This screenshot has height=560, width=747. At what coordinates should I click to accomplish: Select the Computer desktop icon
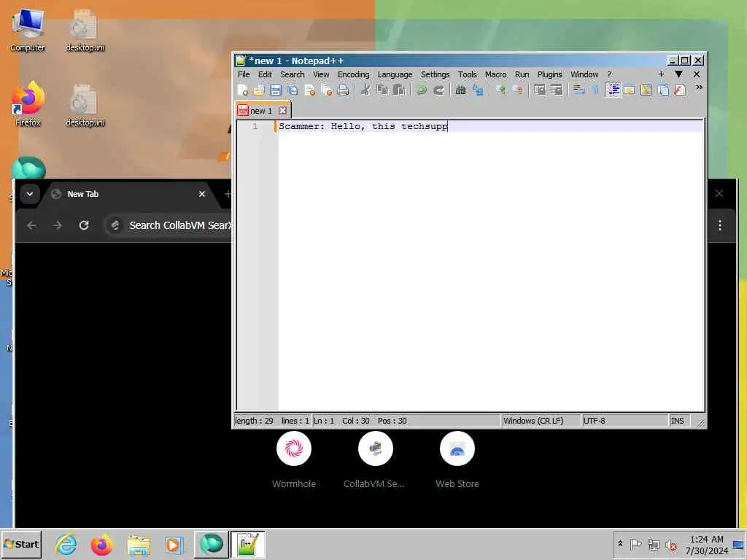(28, 30)
